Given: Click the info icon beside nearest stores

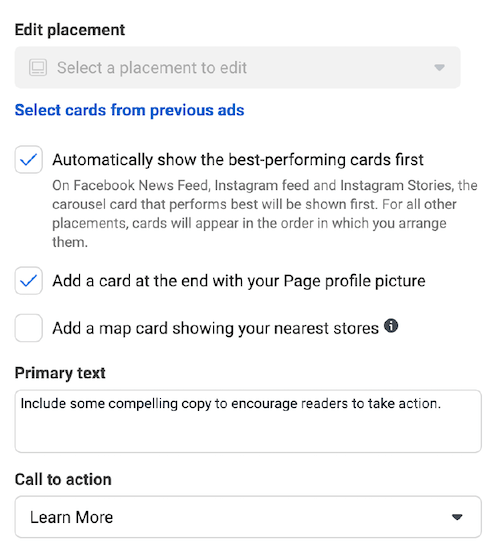Looking at the screenshot, I should click(x=391, y=326).
